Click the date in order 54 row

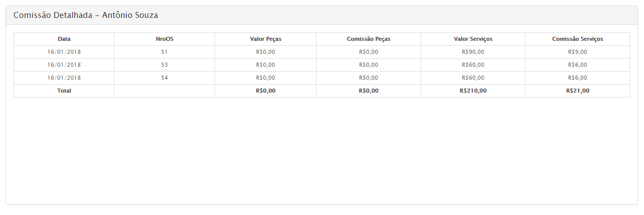(64, 78)
